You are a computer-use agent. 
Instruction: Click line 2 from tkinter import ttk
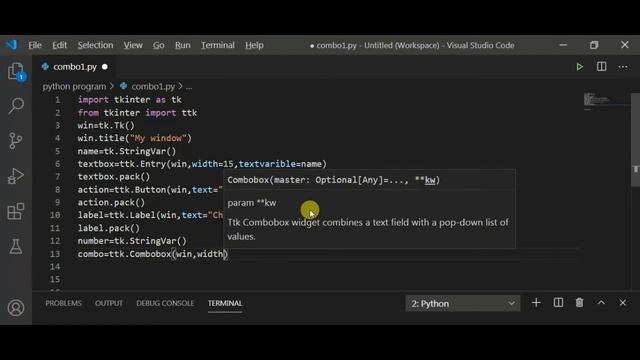[137, 113]
